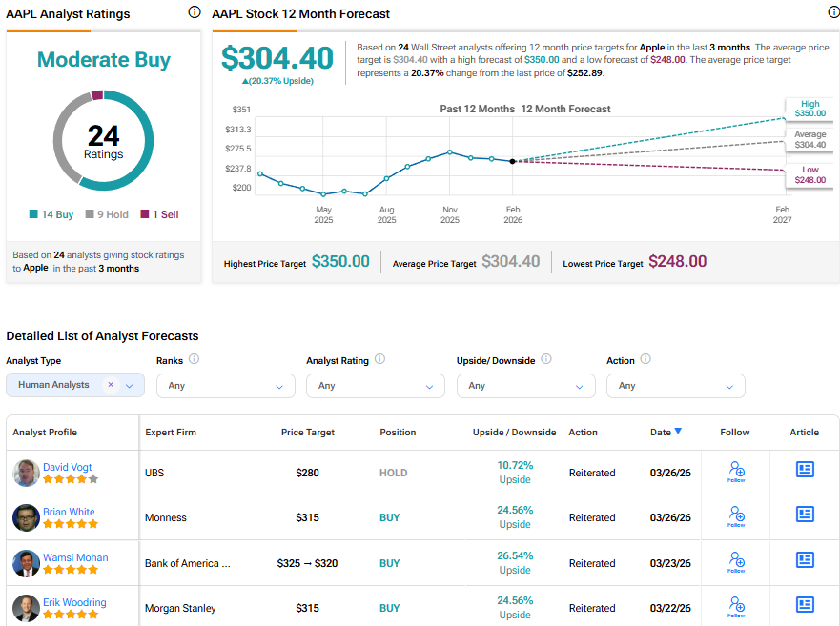Open Wamsi Mohan's analyst profile
The height and width of the screenshot is (626, 840).
[75, 557]
